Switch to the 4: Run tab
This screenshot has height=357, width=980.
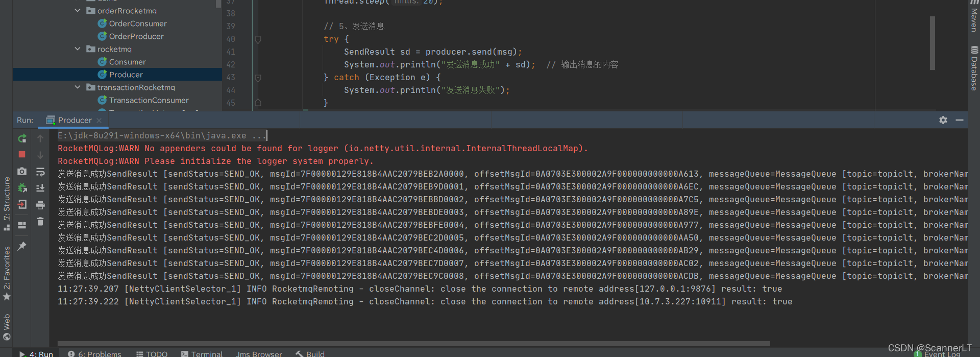click(x=36, y=353)
